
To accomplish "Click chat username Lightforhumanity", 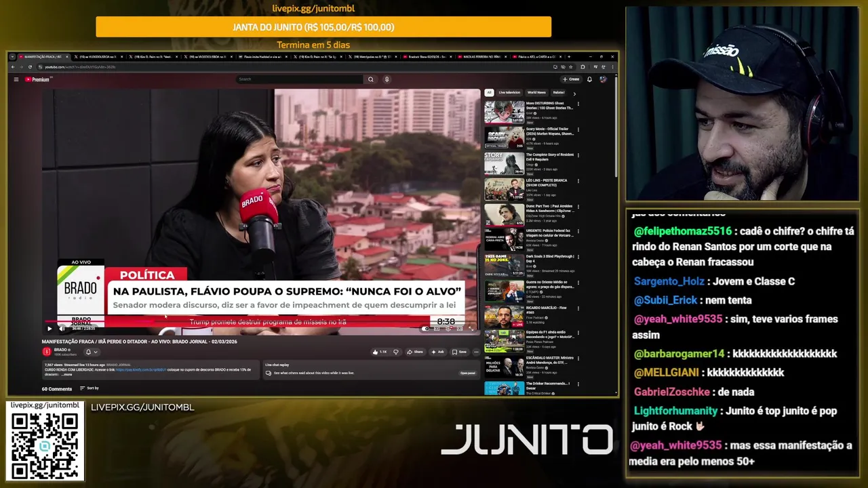I will click(x=675, y=411).
